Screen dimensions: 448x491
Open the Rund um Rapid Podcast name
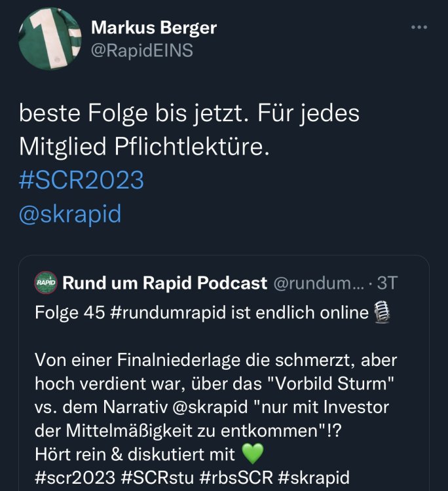pos(164,283)
